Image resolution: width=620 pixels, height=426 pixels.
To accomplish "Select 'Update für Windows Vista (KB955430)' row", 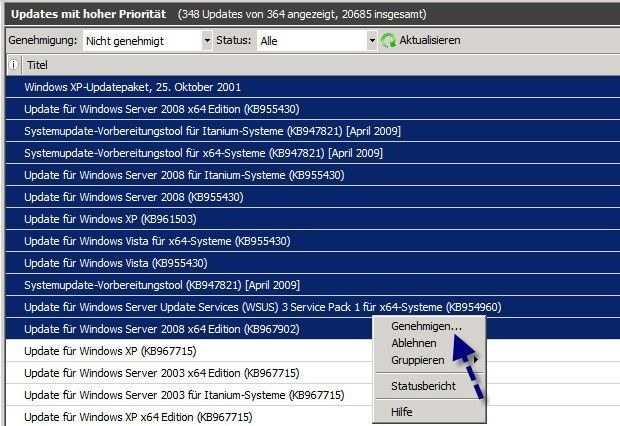I will coord(313,263).
